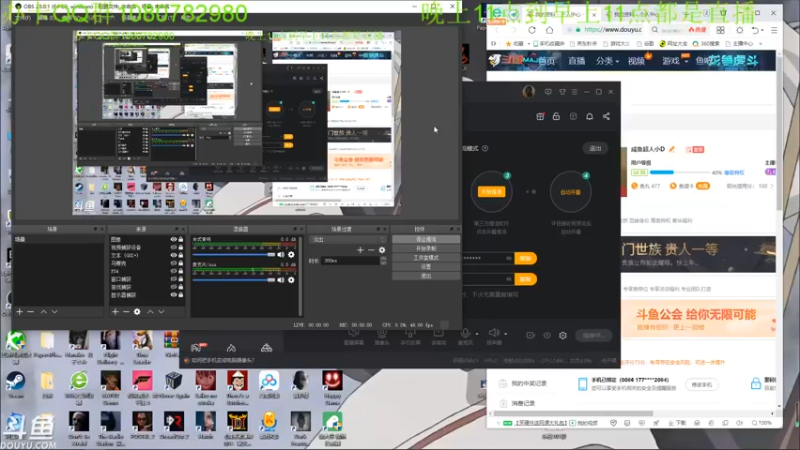The width and height of the screenshot is (800, 450).
Task: Click the skin shirt icon in companion title bar
Action: pyautogui.click(x=562, y=92)
